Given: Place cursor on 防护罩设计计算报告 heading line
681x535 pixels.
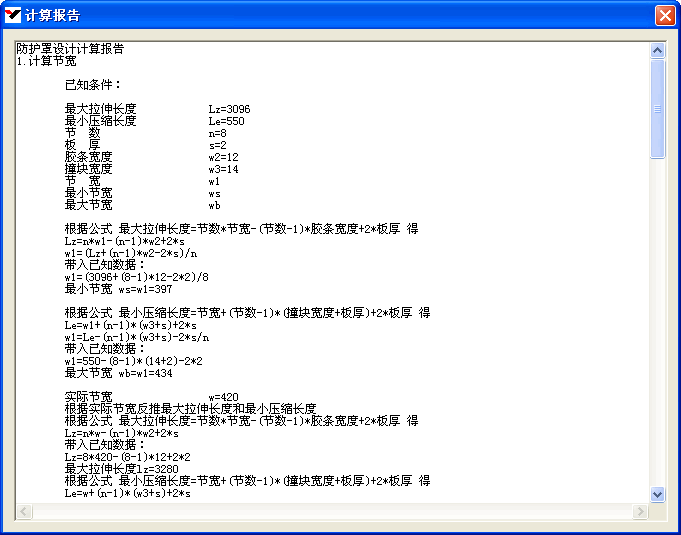Looking at the screenshot, I should click(x=70, y=49).
